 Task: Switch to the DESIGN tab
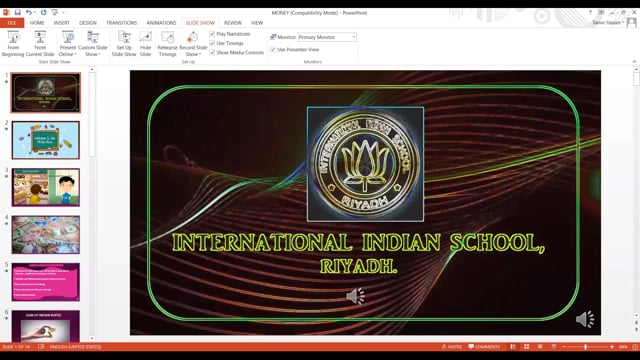click(x=88, y=23)
